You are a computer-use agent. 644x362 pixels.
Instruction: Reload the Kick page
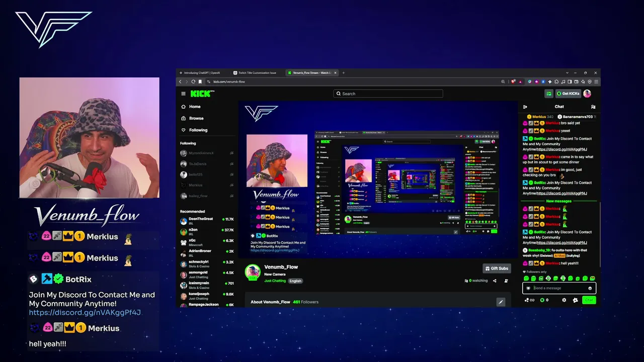click(x=193, y=81)
